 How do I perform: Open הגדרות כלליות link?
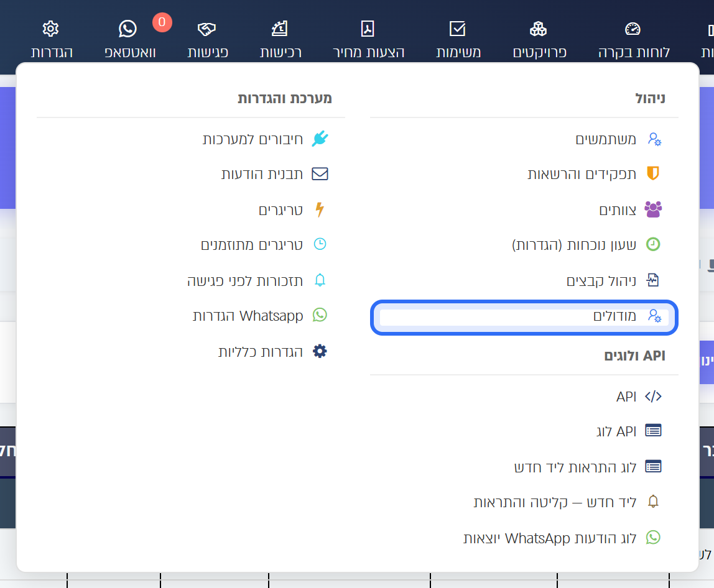261,351
